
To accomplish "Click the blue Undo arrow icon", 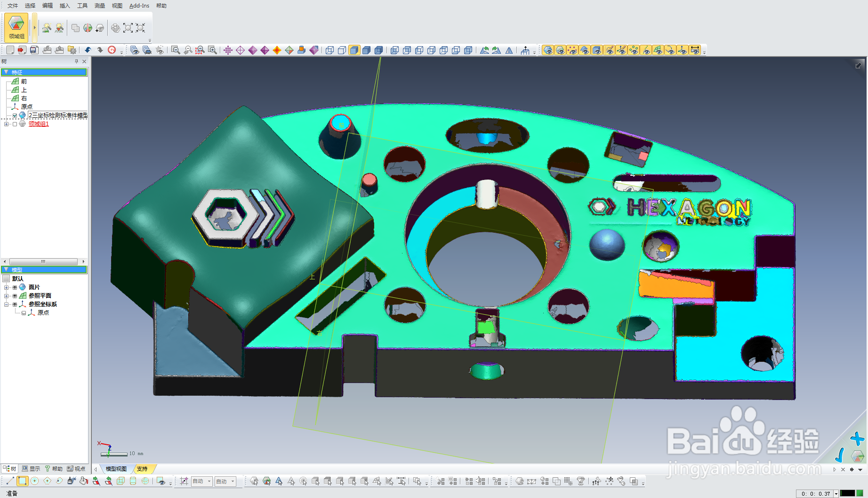I will point(88,50).
